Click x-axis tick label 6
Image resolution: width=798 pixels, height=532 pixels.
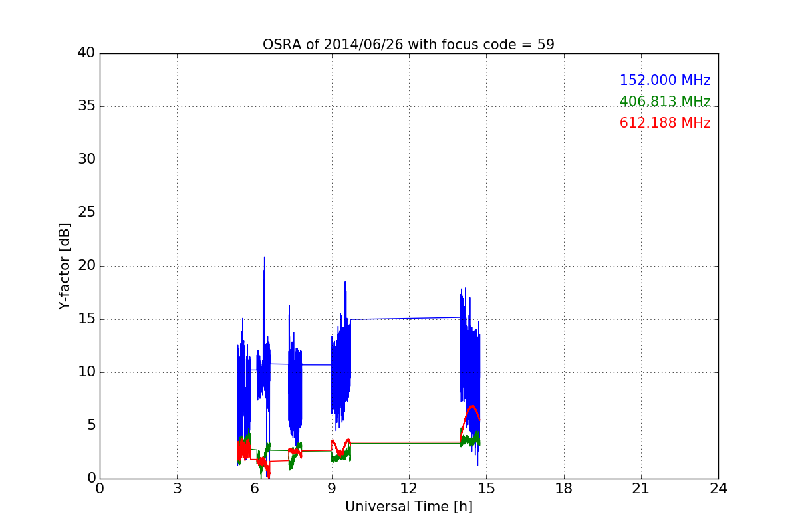254,488
